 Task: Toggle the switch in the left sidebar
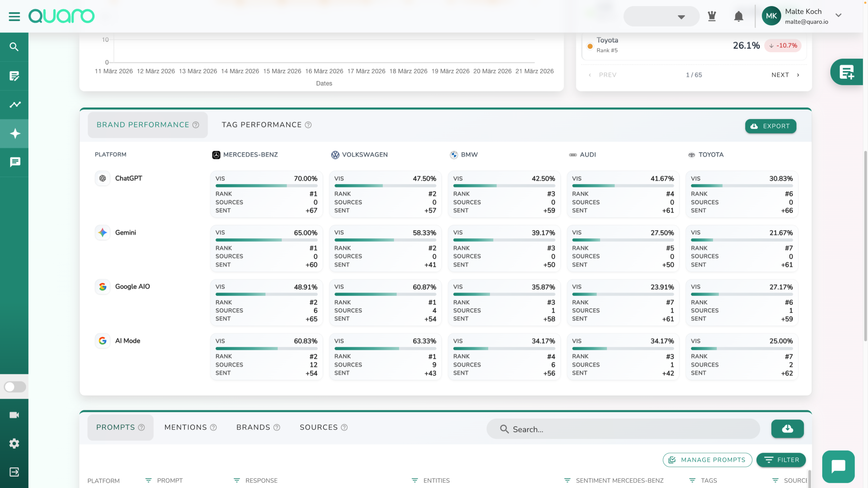[x=15, y=387]
